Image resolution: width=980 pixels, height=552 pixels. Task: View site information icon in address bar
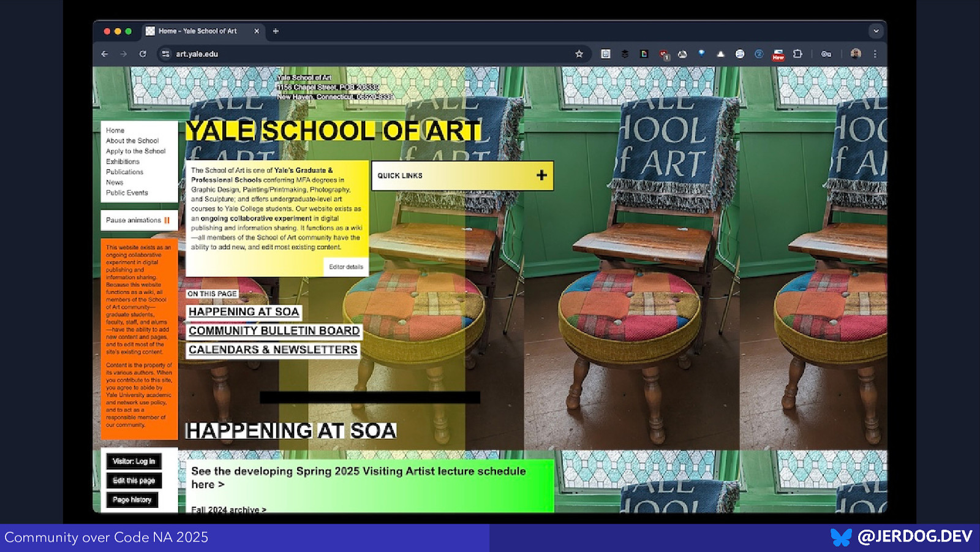pos(165,54)
